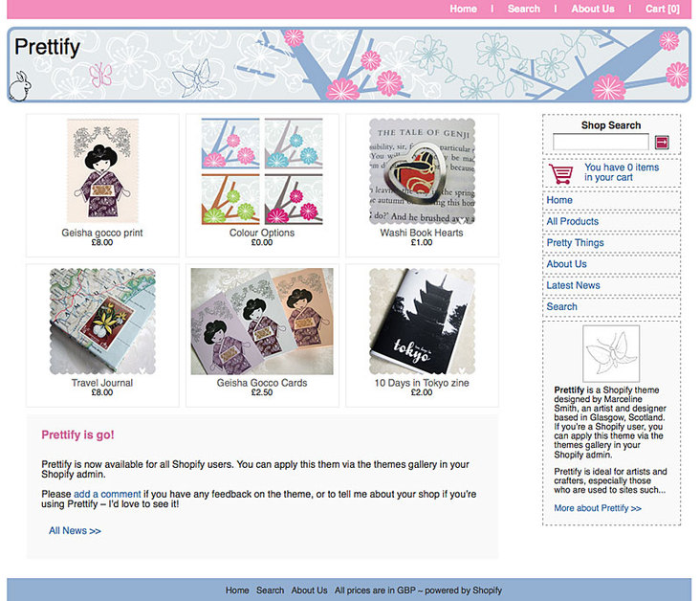The image size is (700, 601).
Task: Click the white rabbit icon in banner
Action: click(x=20, y=86)
